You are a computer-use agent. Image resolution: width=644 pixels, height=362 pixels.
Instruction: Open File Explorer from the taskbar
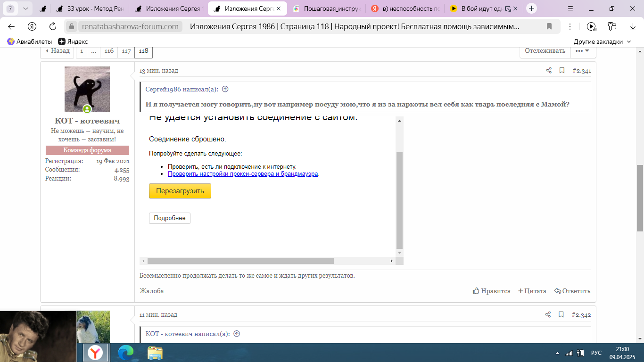(155, 352)
